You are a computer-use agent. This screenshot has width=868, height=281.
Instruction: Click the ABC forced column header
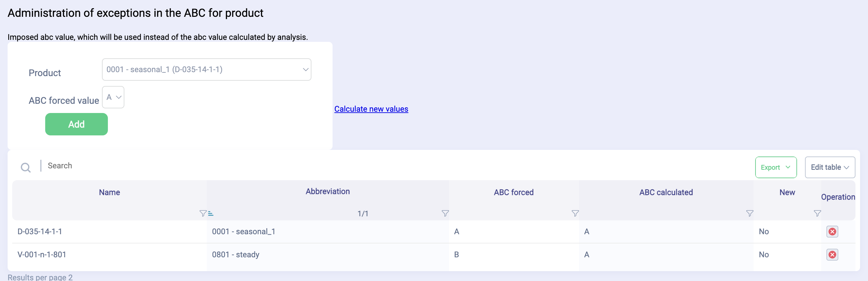[514, 192]
